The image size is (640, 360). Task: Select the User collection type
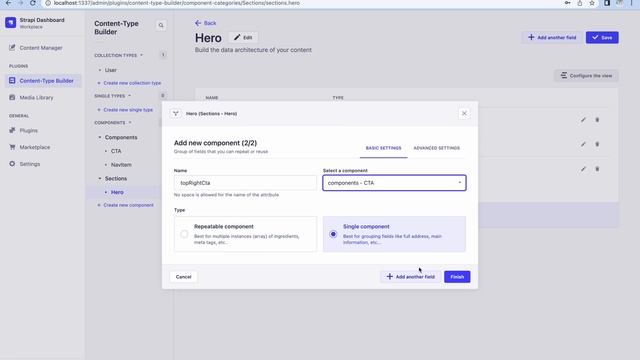click(111, 70)
